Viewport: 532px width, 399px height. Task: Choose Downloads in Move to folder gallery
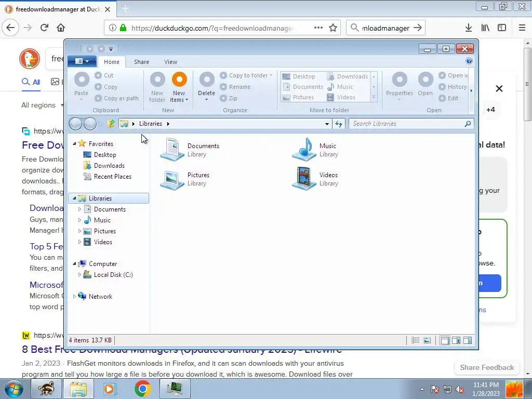[x=348, y=76]
